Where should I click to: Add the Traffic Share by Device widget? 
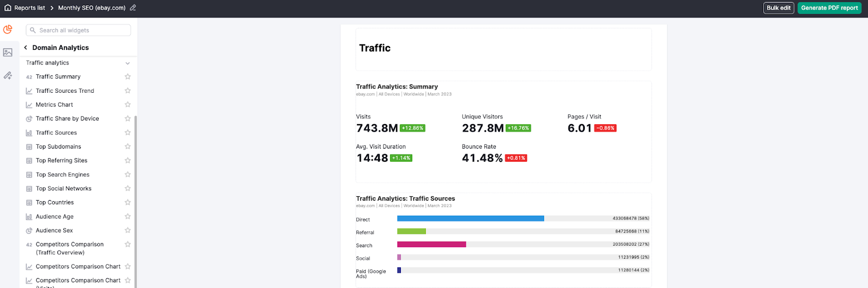pos(67,118)
